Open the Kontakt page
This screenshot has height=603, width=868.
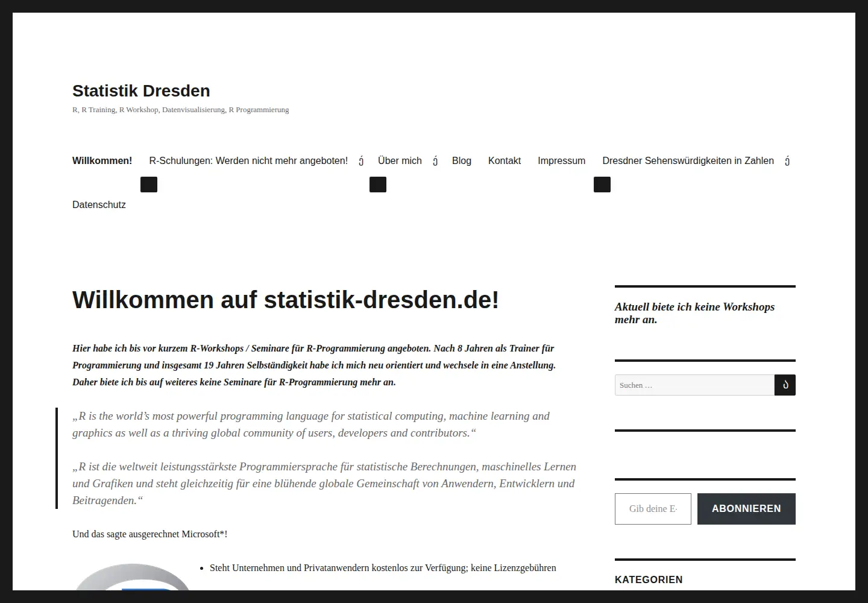coord(505,160)
